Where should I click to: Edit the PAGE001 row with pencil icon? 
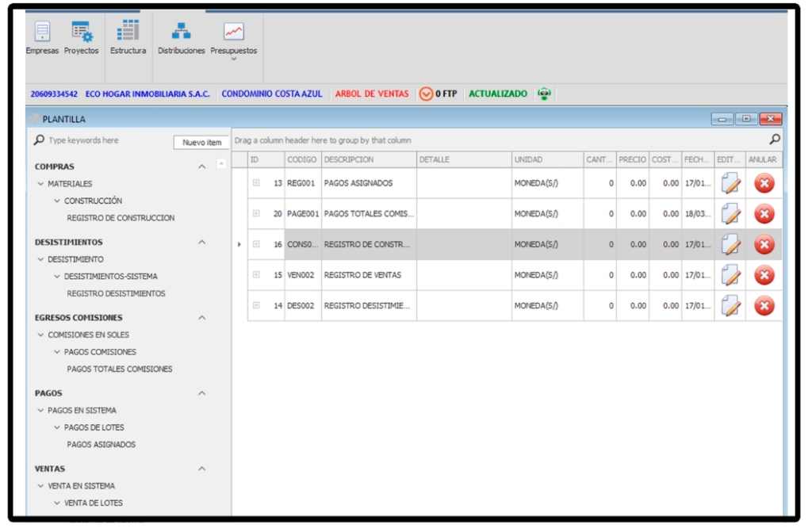(x=730, y=214)
